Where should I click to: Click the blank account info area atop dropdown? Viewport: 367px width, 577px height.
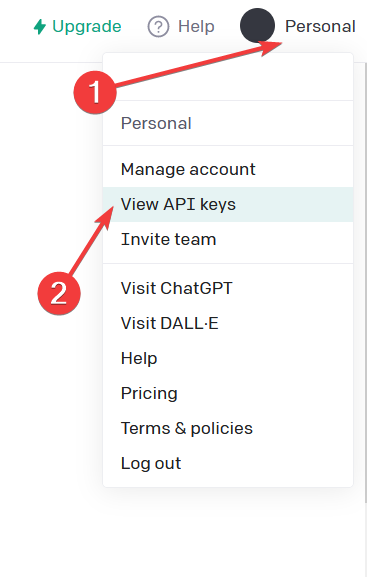228,77
